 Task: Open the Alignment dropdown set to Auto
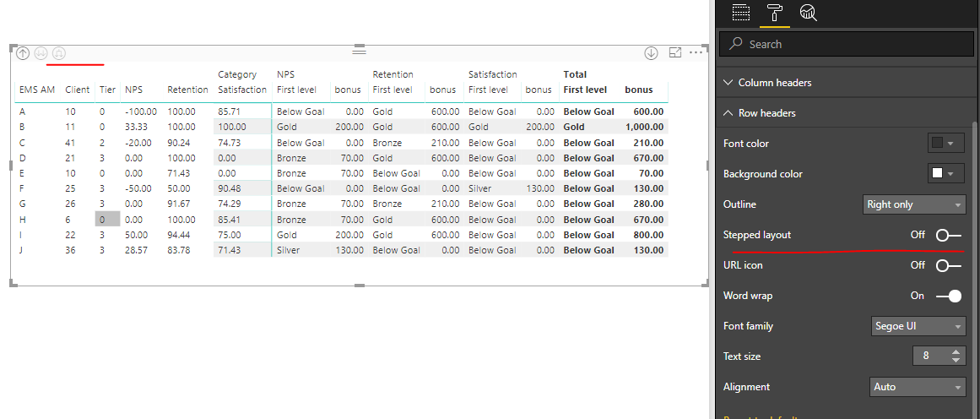(x=918, y=387)
